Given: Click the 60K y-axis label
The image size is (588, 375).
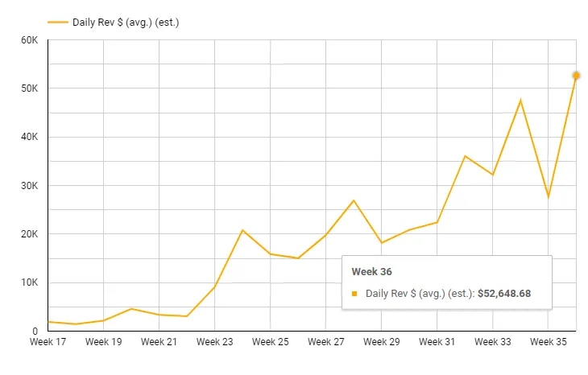Looking at the screenshot, I should point(30,40).
